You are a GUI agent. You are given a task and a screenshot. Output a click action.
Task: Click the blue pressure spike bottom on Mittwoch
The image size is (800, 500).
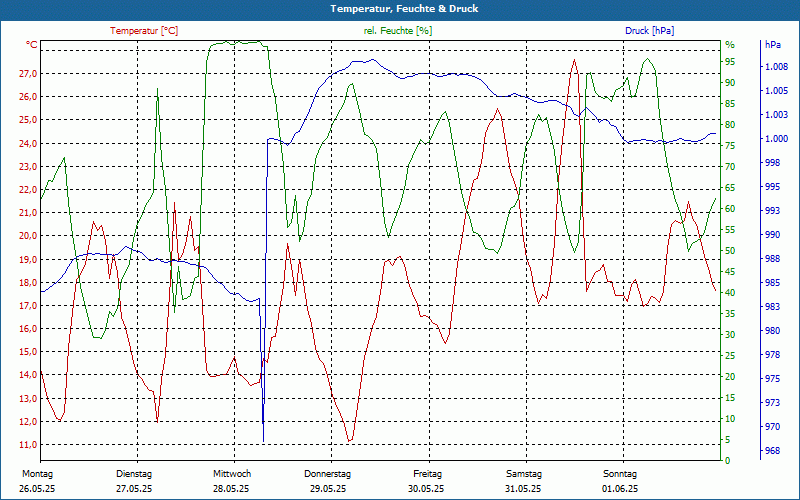pyautogui.click(x=263, y=441)
